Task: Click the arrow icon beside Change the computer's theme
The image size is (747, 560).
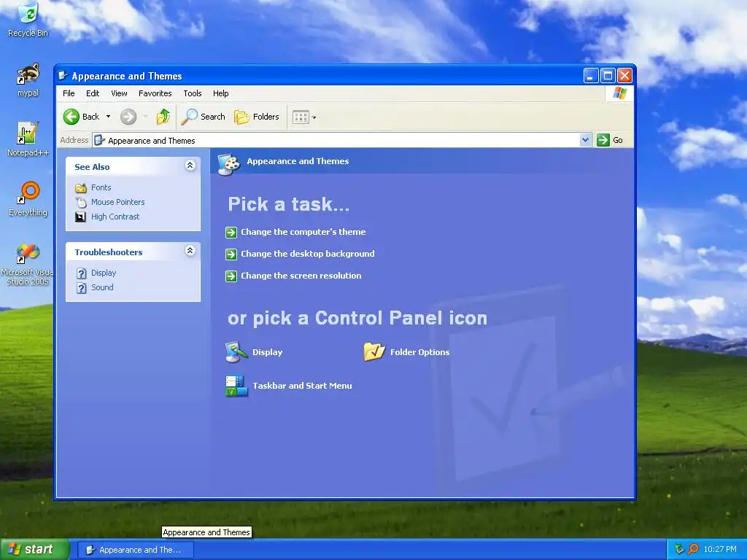Action: (x=231, y=233)
